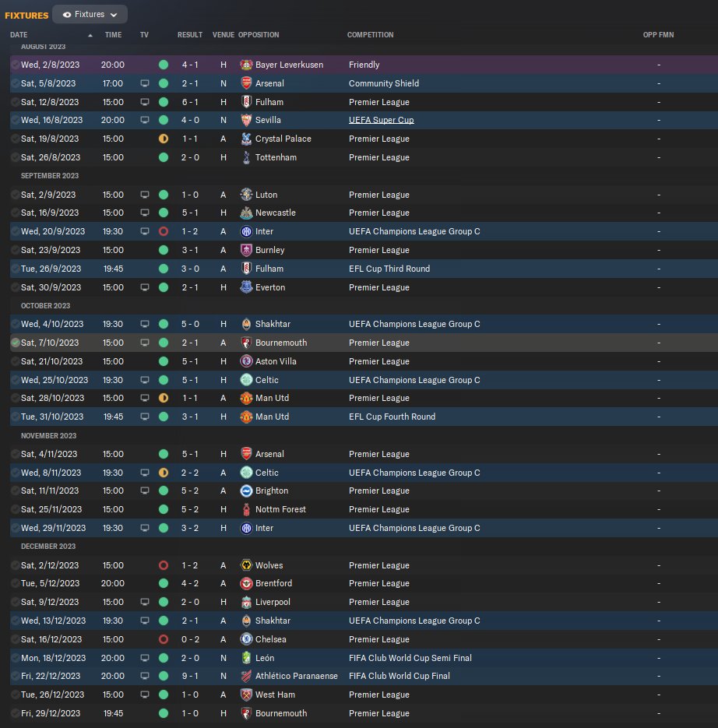Click the win indicator on Bayer Leverkusen row
The image size is (718, 728).
click(164, 65)
